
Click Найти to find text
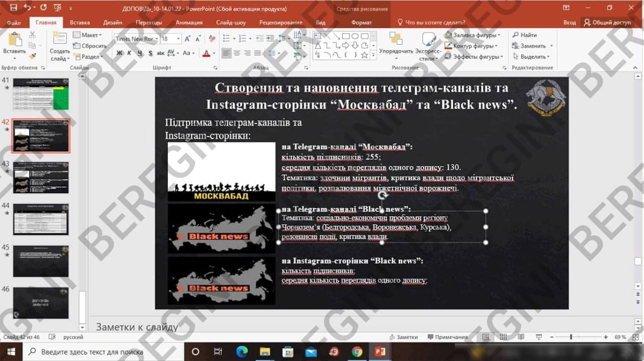point(525,35)
